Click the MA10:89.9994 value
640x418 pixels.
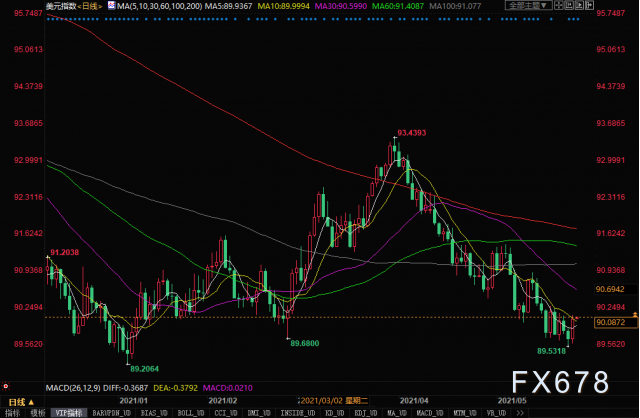click(x=283, y=6)
